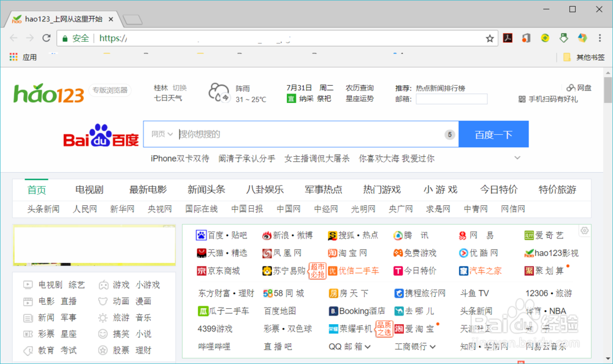This screenshot has height=364, width=613.
Task: Click the rain cloud weather icon
Action: (219, 93)
